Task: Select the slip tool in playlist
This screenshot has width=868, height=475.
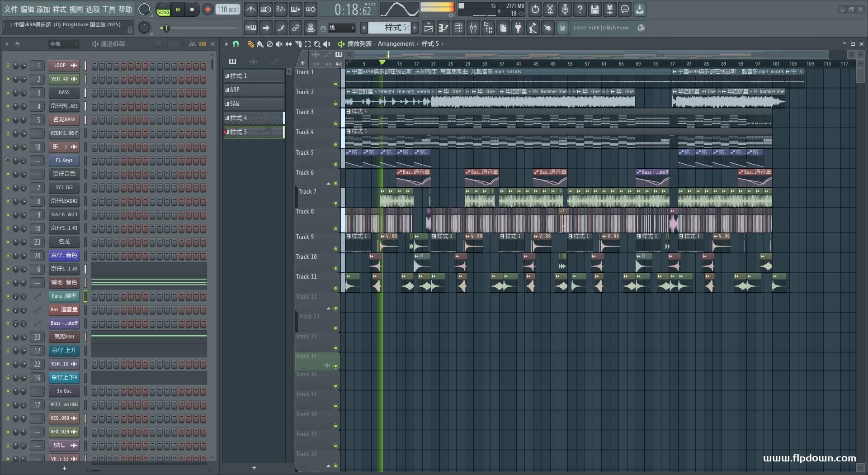Action: [288, 44]
